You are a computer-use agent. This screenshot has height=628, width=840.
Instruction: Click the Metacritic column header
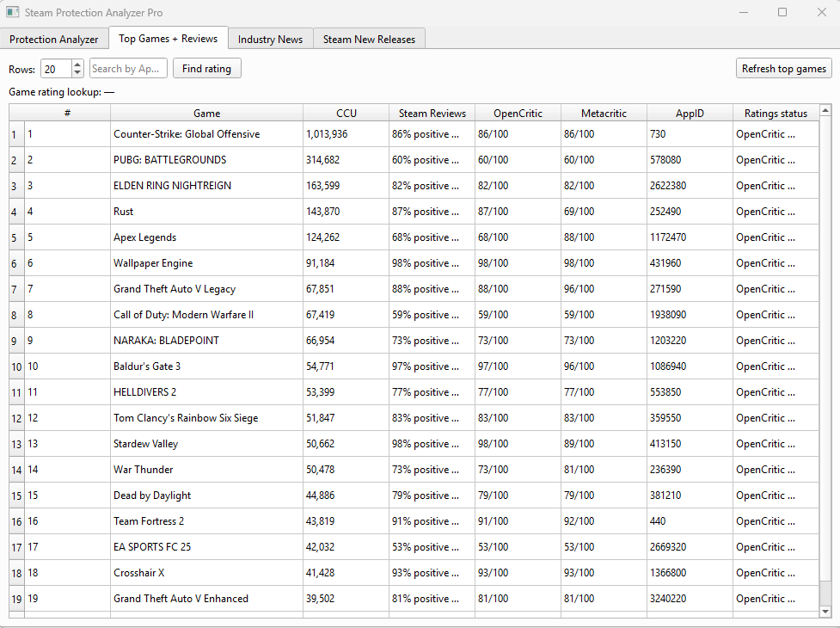click(x=604, y=114)
